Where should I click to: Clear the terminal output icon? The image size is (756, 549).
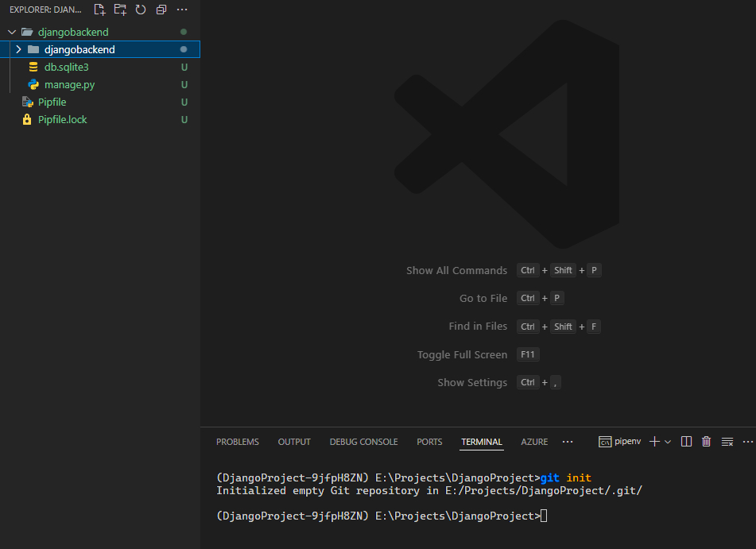[727, 442]
